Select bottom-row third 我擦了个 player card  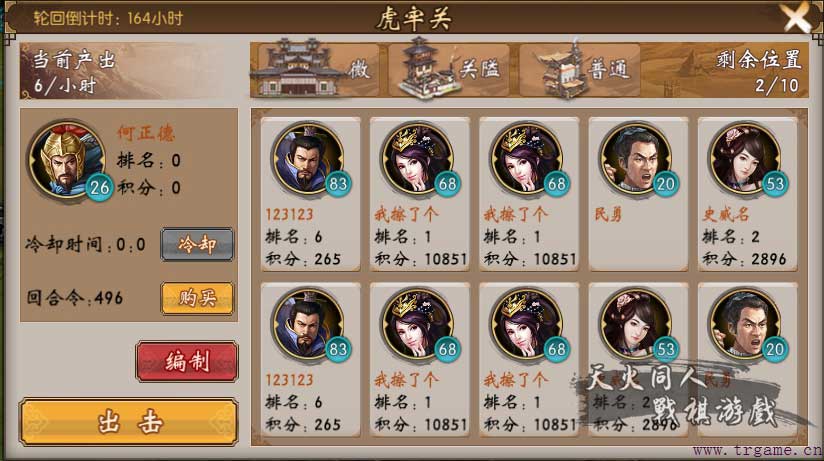[529, 360]
